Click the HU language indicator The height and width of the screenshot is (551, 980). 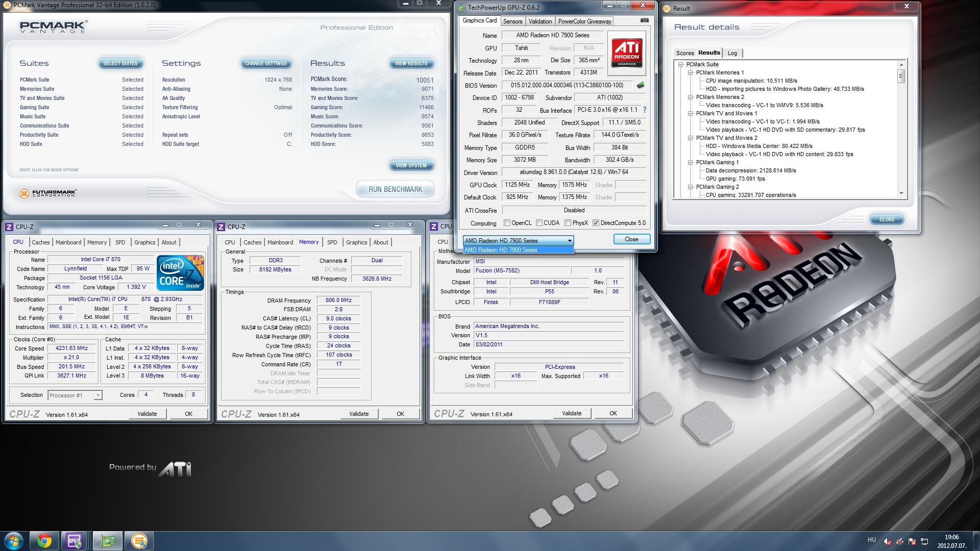(872, 540)
